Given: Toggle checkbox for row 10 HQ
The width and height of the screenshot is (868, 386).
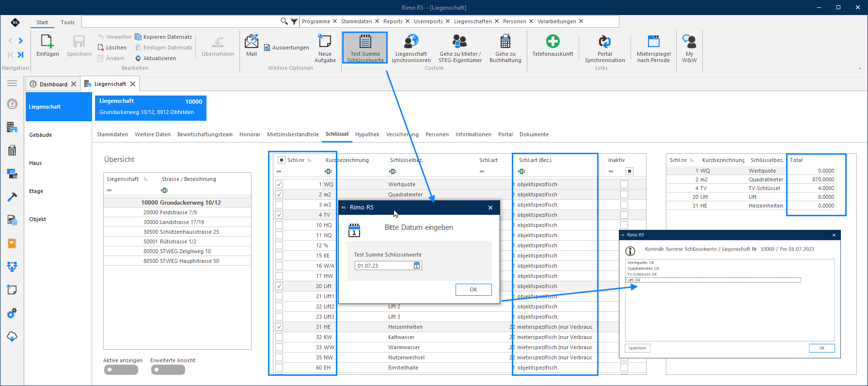Looking at the screenshot, I should [x=279, y=225].
